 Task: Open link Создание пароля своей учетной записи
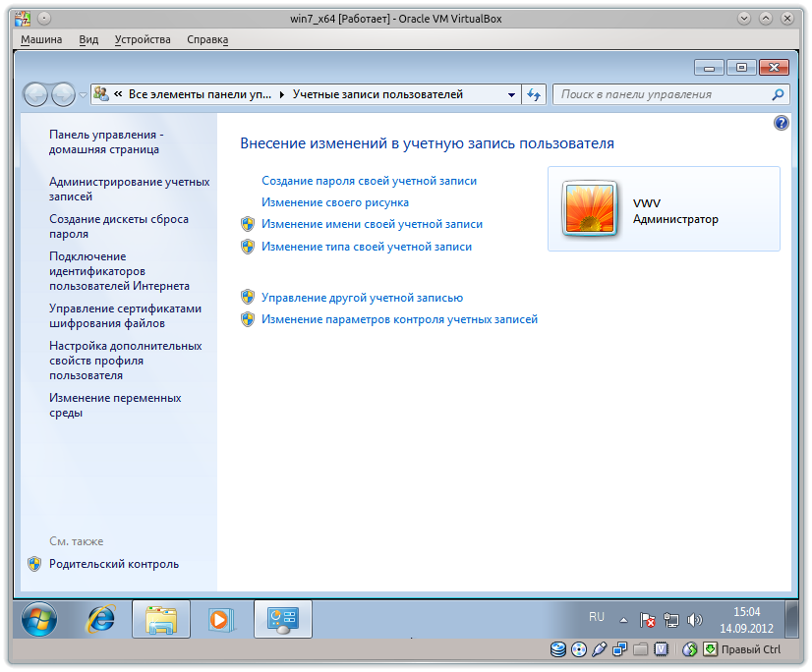tap(368, 181)
